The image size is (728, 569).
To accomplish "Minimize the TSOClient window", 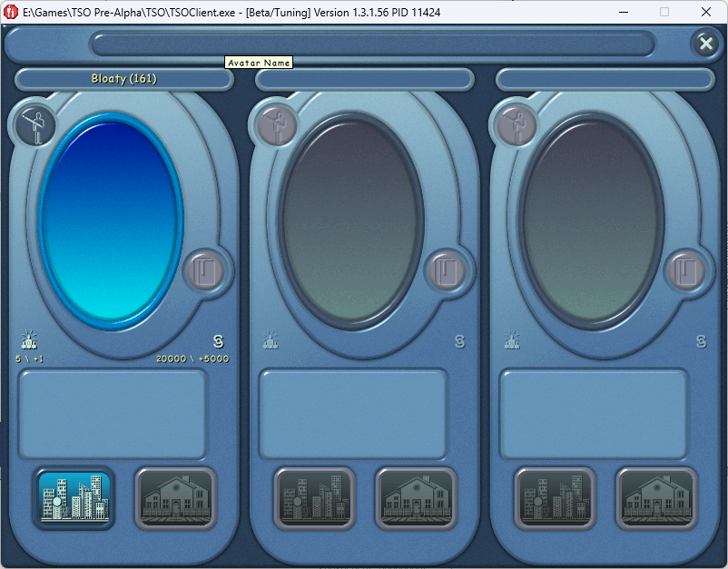I will (624, 12).
